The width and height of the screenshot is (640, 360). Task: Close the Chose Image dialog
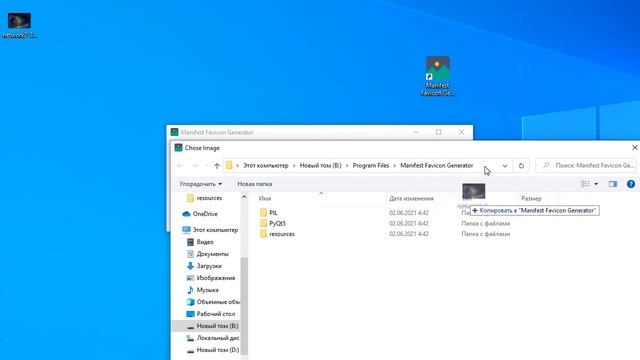(x=635, y=148)
